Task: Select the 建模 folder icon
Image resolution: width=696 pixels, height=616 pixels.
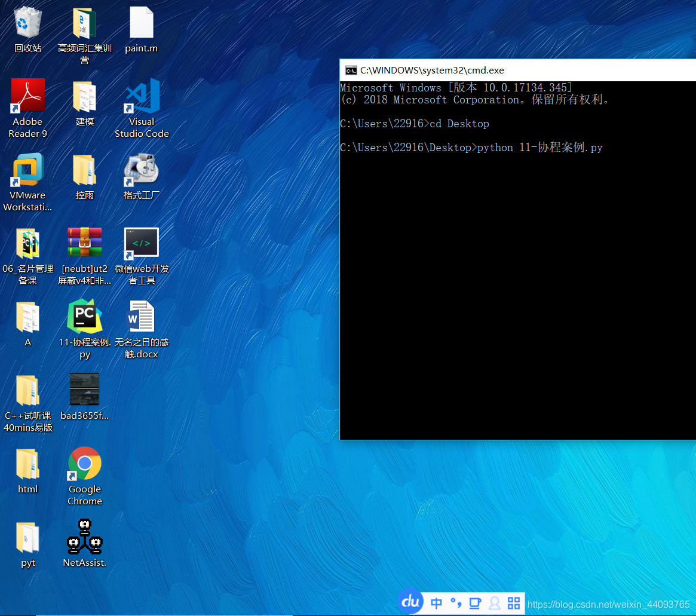Action: pyautogui.click(x=84, y=97)
